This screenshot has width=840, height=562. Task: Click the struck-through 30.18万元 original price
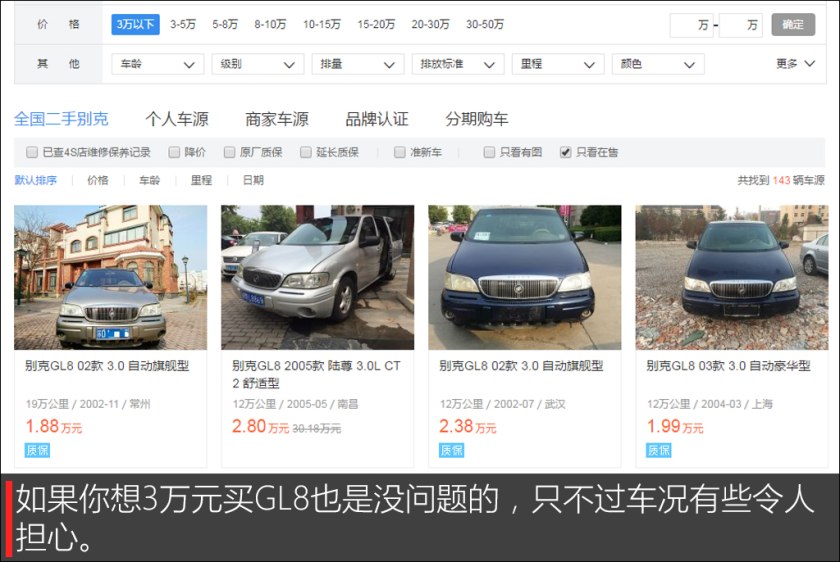click(x=317, y=429)
